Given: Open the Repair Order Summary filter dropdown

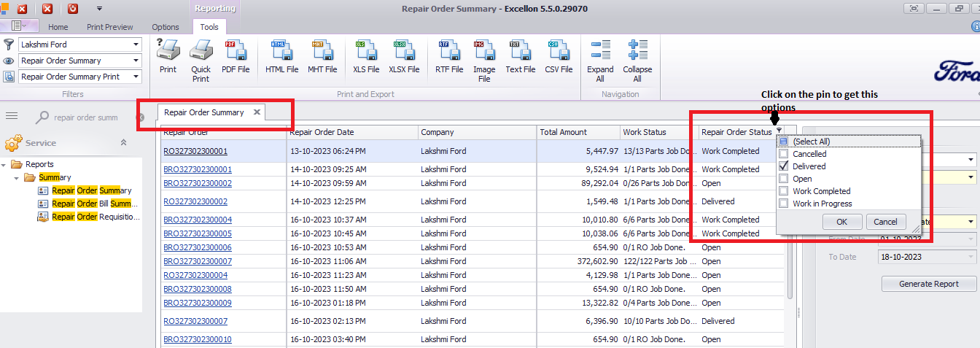Looking at the screenshot, I should pyautogui.click(x=136, y=61).
